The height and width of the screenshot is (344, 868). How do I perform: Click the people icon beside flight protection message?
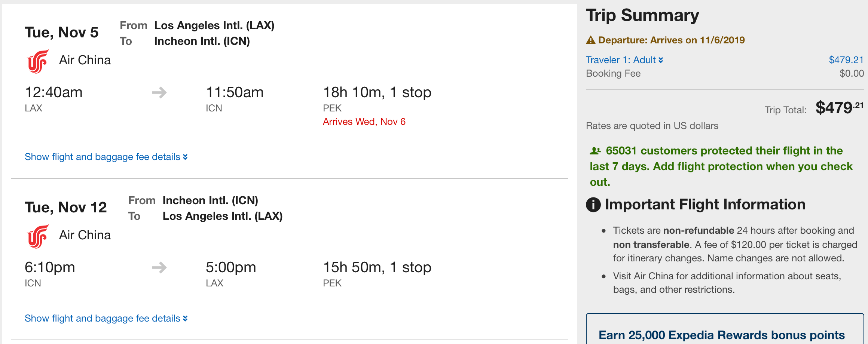tap(595, 151)
